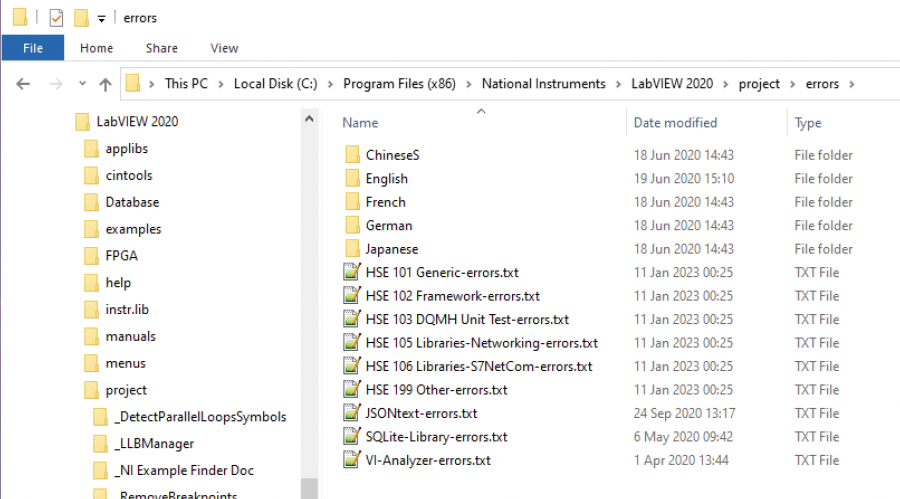This screenshot has height=499, width=900.
Task: Click HSE 106 Libraries-S7NetCom-errors.txt icon
Action: (352, 366)
